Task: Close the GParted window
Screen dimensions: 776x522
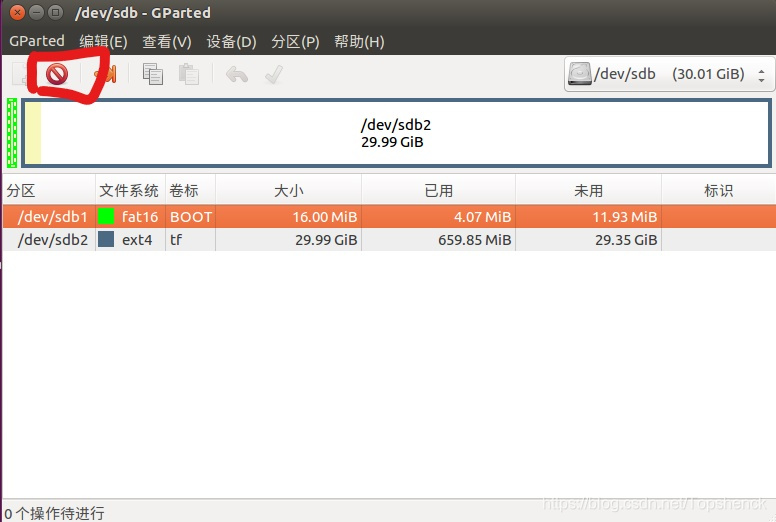Action: (17, 12)
